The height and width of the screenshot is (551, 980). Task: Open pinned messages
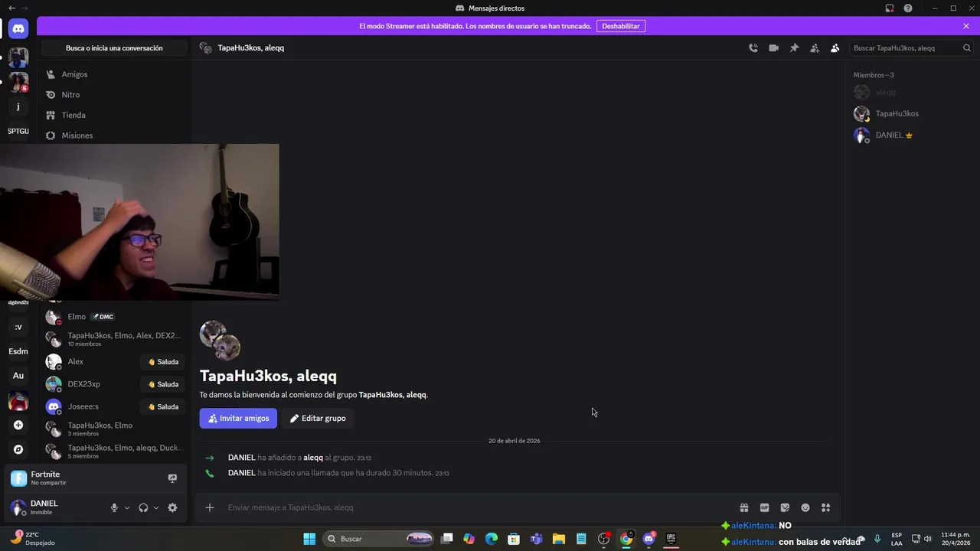(x=794, y=47)
